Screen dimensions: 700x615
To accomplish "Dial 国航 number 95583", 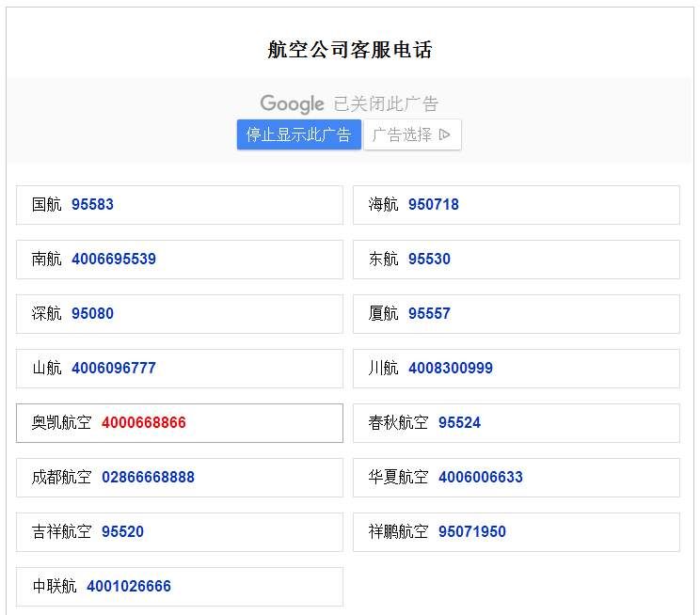I will [x=92, y=204].
